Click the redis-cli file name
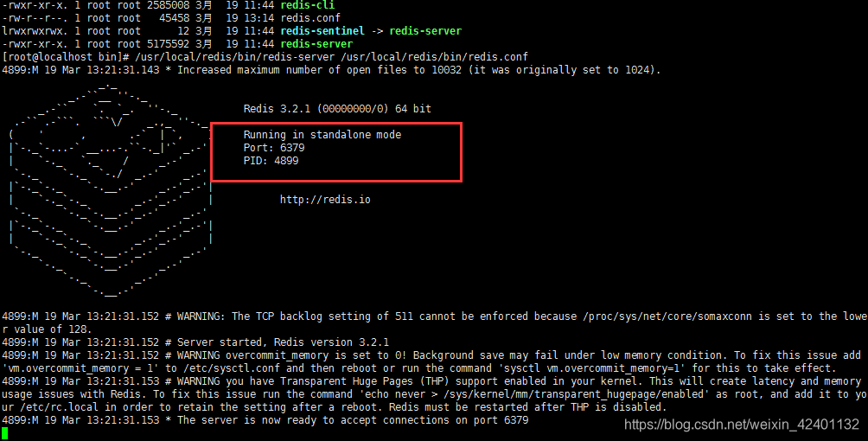The height and width of the screenshot is (441, 868). pos(307,5)
